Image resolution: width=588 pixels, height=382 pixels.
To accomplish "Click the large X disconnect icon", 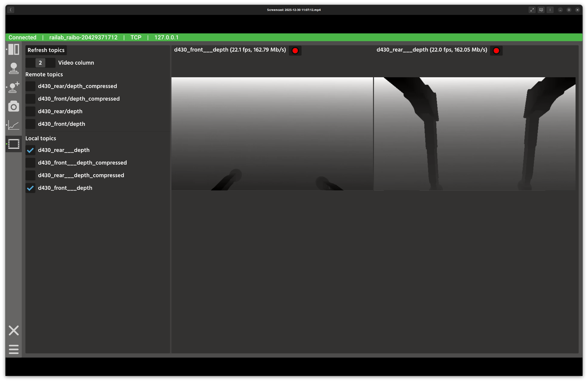I will 13,330.
